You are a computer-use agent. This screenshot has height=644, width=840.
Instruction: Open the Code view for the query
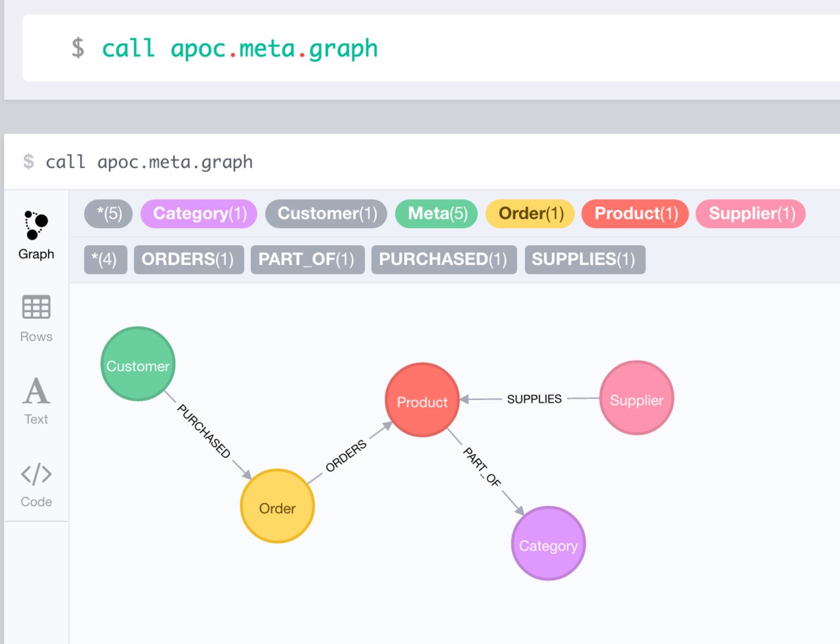tap(35, 482)
